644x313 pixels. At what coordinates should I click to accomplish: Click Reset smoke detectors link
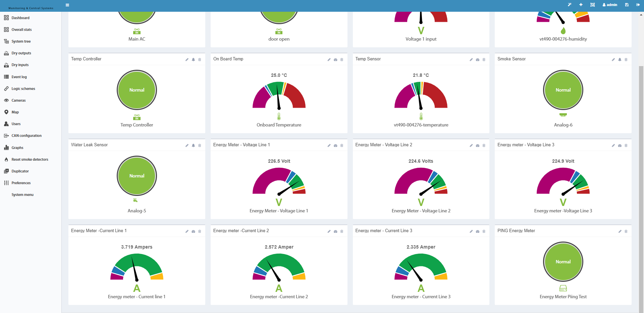30,159
